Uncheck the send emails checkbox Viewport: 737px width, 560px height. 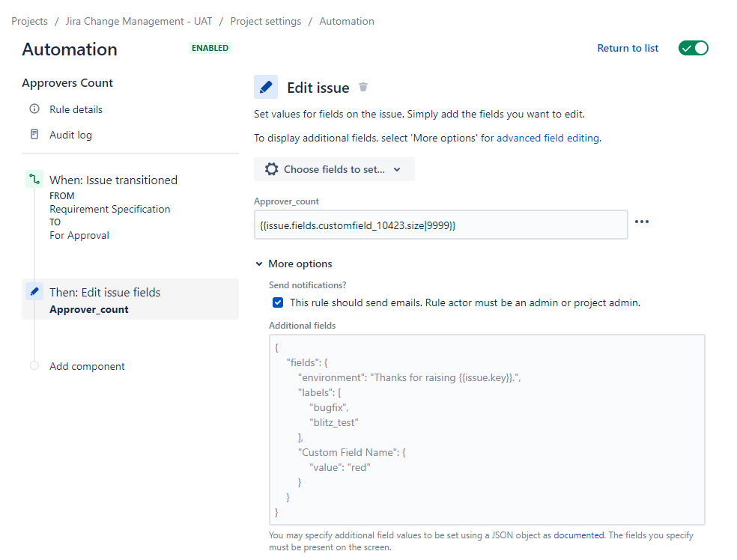tap(278, 303)
